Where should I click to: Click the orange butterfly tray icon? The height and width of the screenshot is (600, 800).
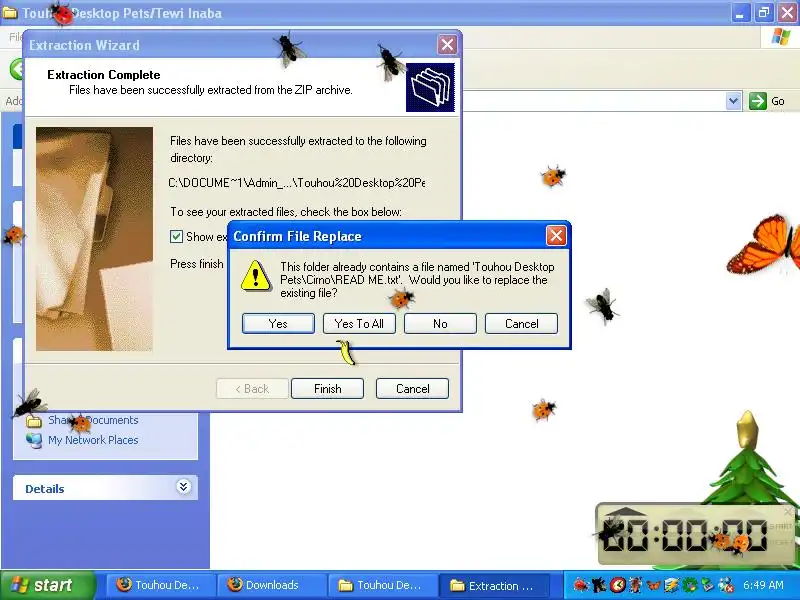tap(654, 585)
